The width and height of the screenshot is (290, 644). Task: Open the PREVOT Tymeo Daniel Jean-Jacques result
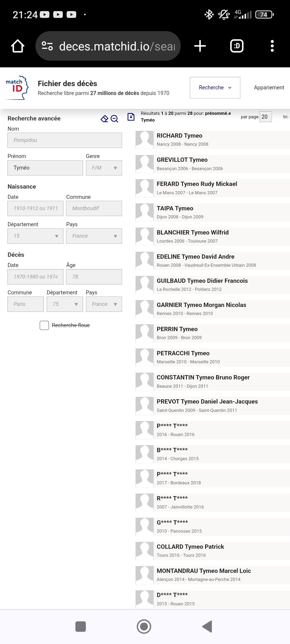click(213, 406)
